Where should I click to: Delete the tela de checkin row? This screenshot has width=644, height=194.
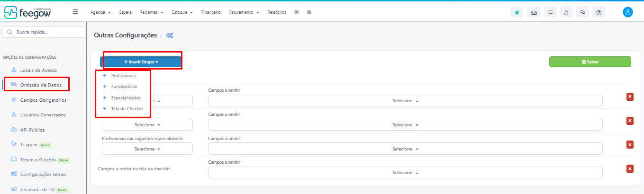tap(630, 168)
